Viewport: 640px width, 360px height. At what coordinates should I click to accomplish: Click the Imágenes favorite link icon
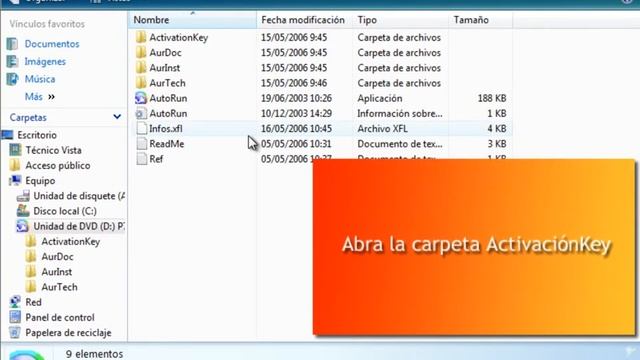point(12,61)
